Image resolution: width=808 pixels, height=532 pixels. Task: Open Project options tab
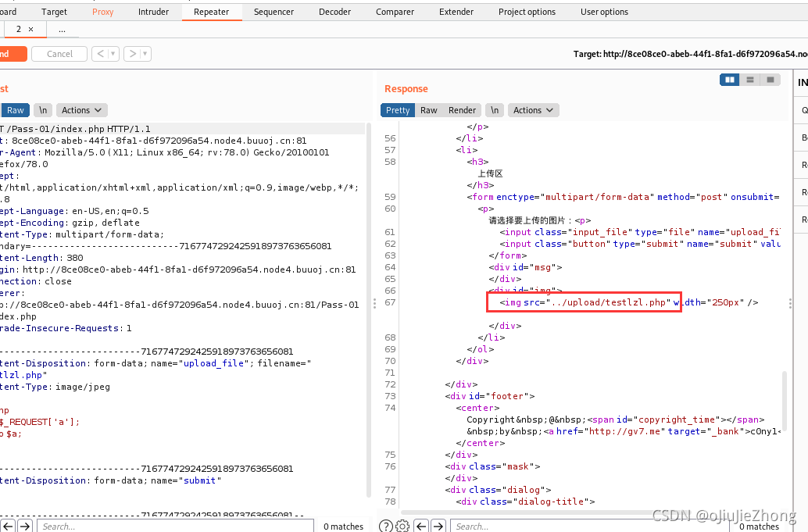click(527, 12)
